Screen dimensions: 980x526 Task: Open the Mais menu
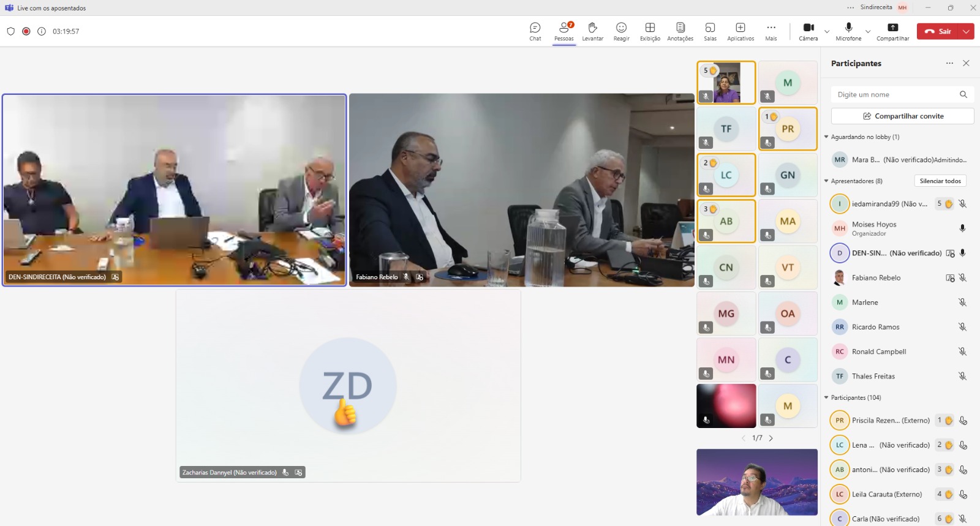(771, 31)
